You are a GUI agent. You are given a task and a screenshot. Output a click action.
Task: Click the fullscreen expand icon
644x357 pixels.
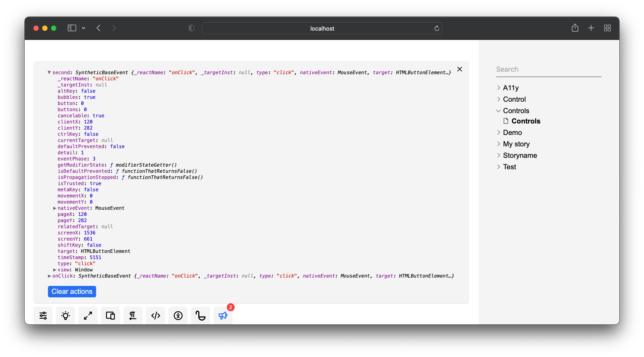[88, 315]
